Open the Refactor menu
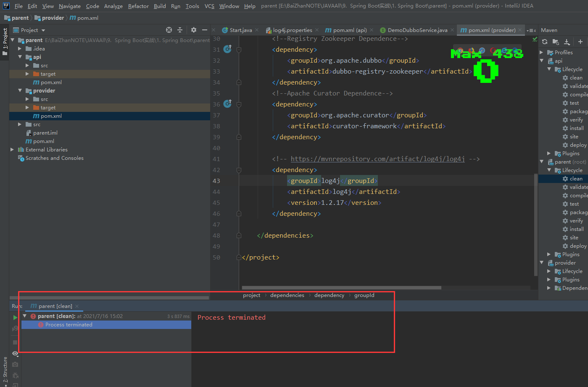The height and width of the screenshot is (387, 588). 138,6
